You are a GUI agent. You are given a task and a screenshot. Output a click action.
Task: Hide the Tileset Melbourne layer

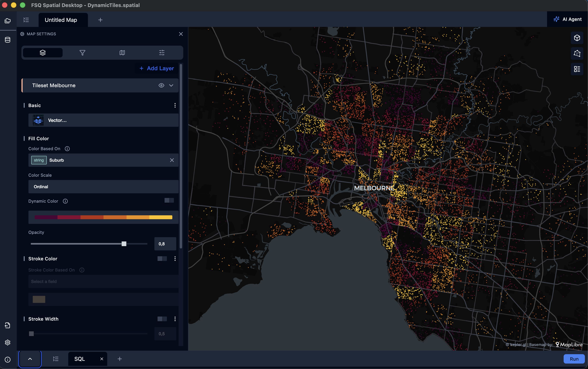pos(161,85)
